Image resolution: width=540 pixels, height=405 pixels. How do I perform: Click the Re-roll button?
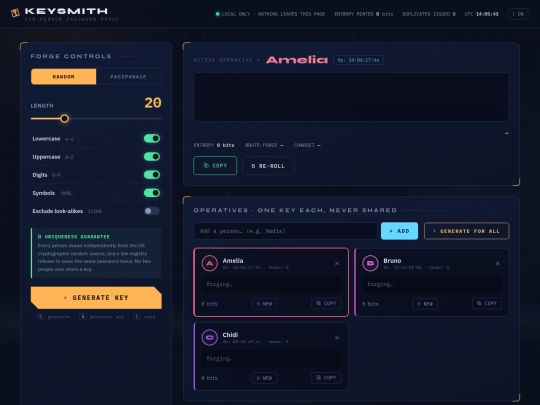tap(268, 166)
